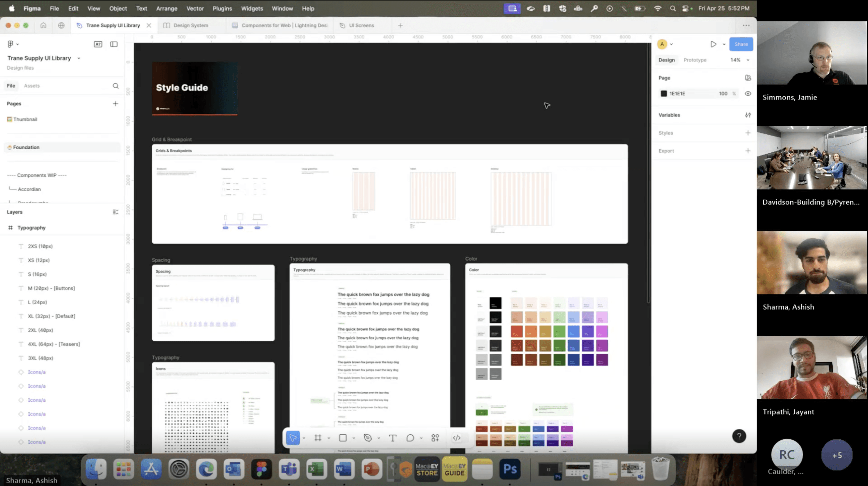Select the Pen tool
Image resolution: width=868 pixels, height=486 pixels.
pos(368,438)
